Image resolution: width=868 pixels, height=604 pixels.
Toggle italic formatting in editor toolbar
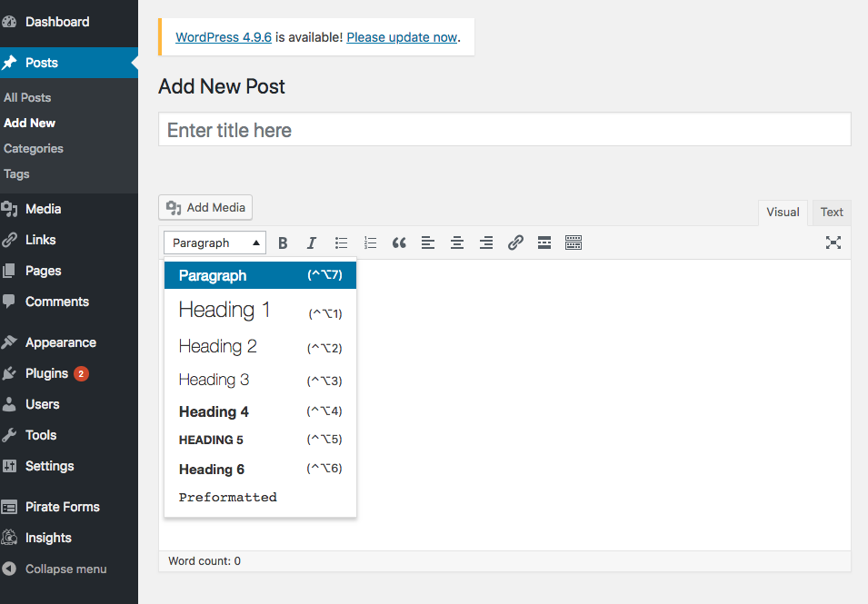click(x=312, y=243)
